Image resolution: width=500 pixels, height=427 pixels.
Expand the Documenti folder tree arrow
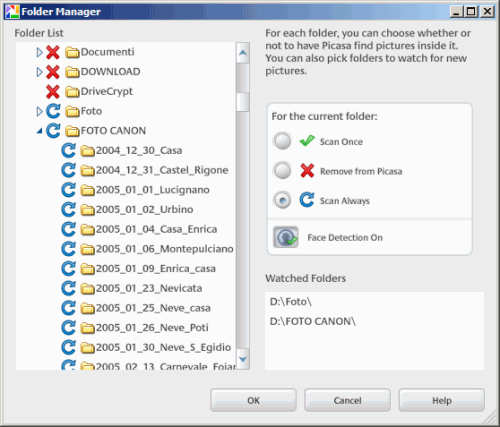tap(39, 52)
